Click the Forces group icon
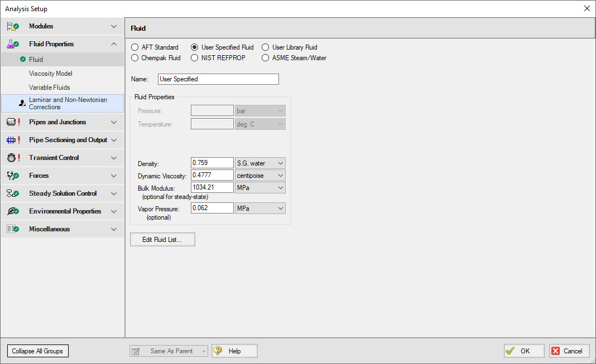596x364 pixels. click(x=13, y=176)
